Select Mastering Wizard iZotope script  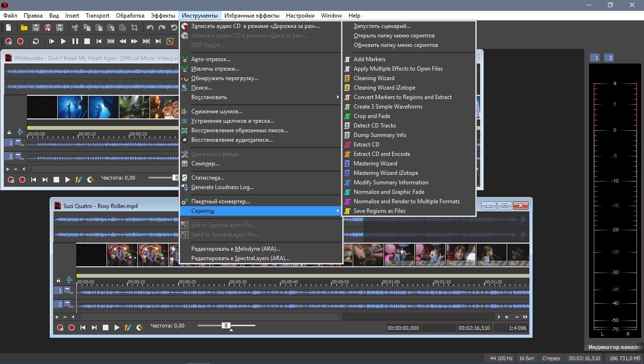(x=385, y=173)
